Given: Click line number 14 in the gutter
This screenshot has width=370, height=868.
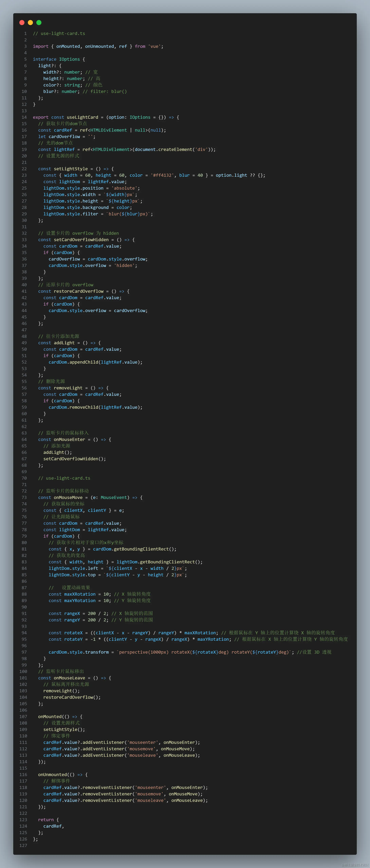Looking at the screenshot, I should pyautogui.click(x=24, y=117).
